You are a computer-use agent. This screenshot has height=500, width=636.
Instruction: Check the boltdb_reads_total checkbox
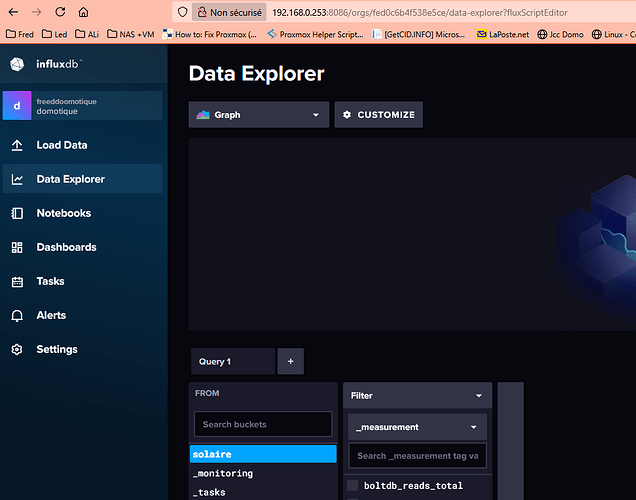353,485
